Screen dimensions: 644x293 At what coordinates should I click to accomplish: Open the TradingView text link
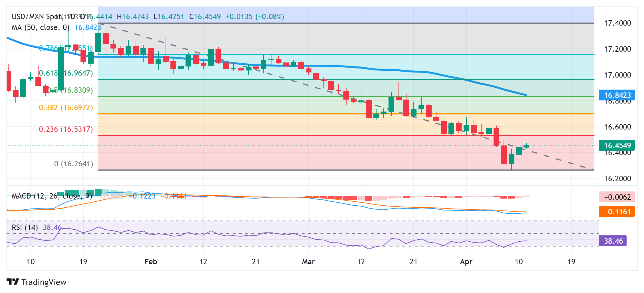[44, 282]
